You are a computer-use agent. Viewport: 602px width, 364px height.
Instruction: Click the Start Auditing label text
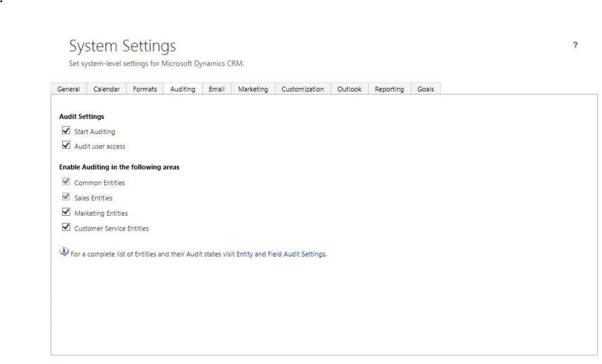coord(95,132)
